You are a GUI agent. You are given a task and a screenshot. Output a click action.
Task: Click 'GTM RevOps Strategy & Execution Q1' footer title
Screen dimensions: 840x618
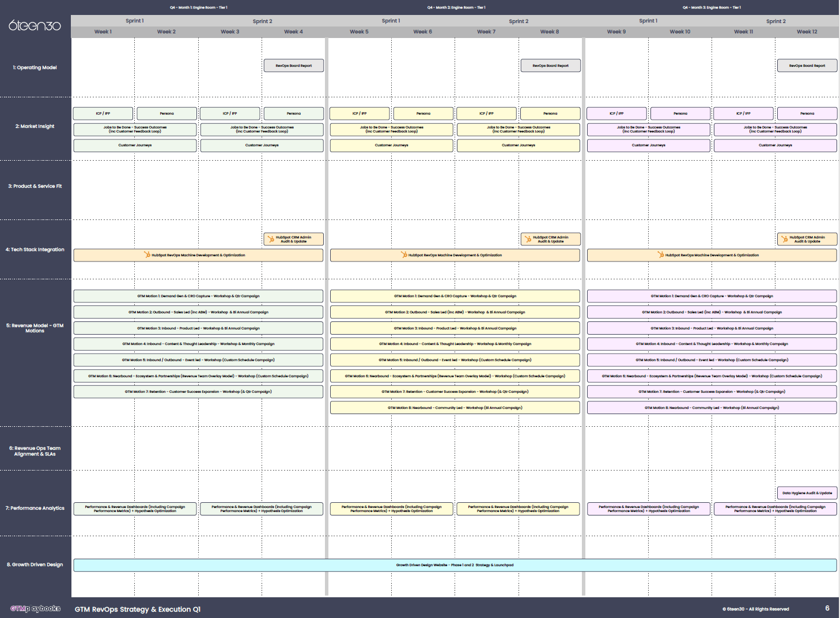point(138,609)
